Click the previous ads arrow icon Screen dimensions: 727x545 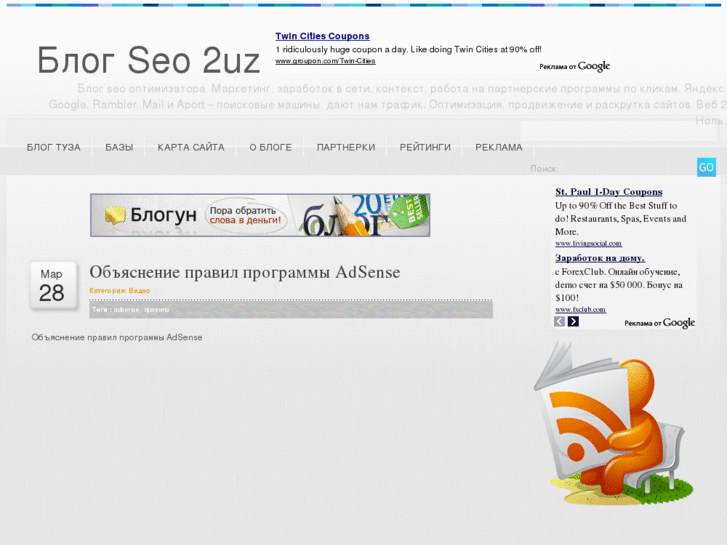tap(560, 321)
